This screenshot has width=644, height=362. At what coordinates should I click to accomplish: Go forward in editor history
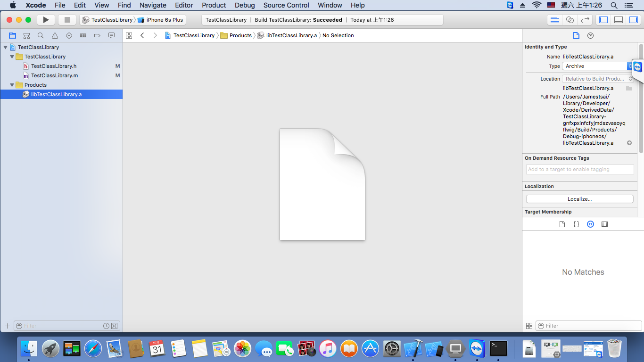point(155,35)
